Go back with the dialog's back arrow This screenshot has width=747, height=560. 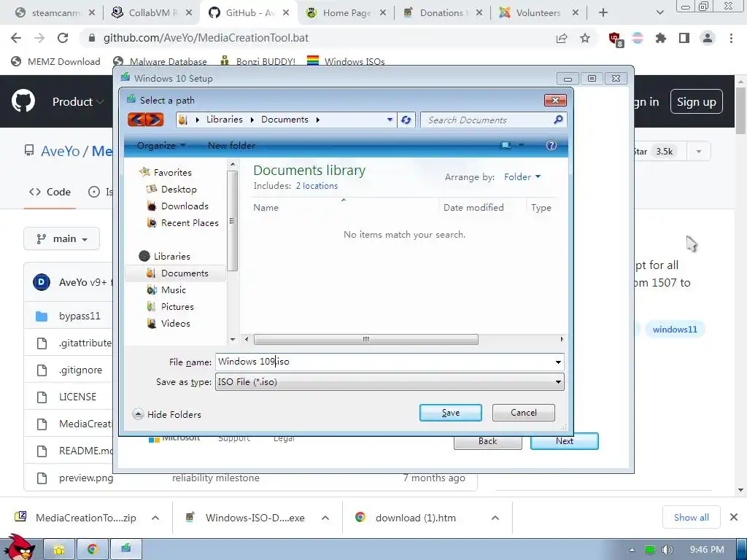(x=136, y=120)
